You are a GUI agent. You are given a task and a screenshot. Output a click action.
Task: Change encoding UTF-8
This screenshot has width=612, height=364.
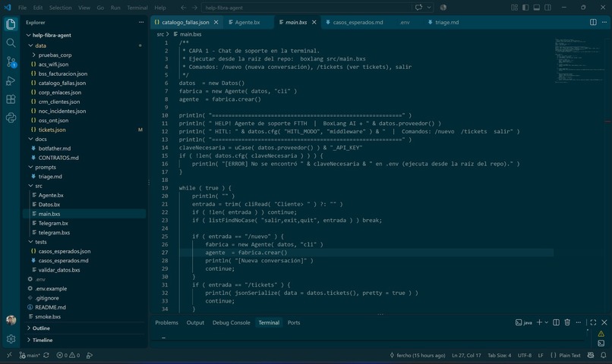(x=525, y=355)
